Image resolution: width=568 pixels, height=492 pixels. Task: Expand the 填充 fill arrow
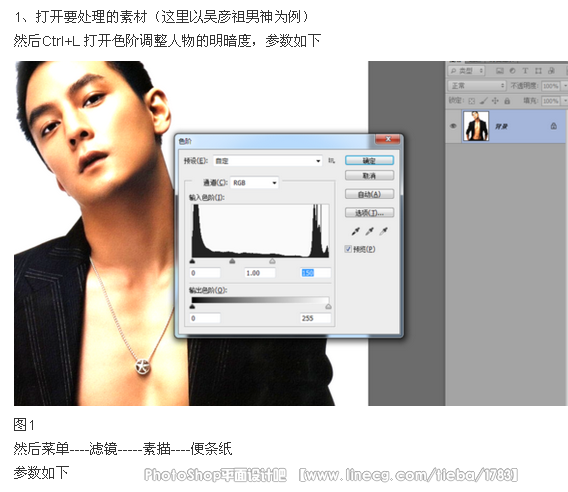click(564, 101)
